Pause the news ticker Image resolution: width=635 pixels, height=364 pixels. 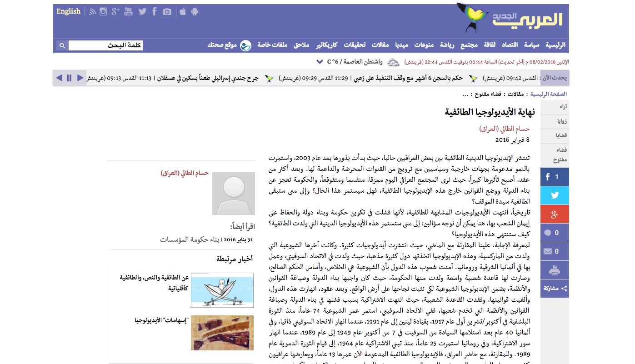pyautogui.click(x=69, y=78)
